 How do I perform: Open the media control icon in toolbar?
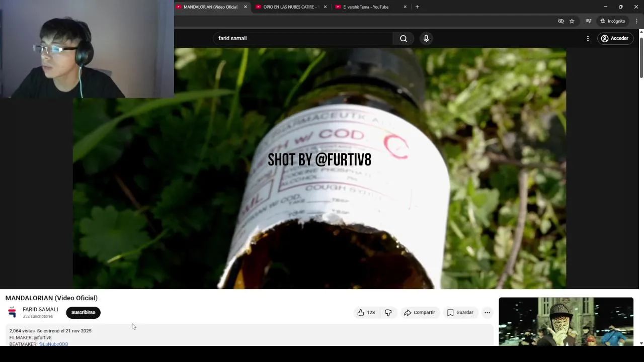588,21
